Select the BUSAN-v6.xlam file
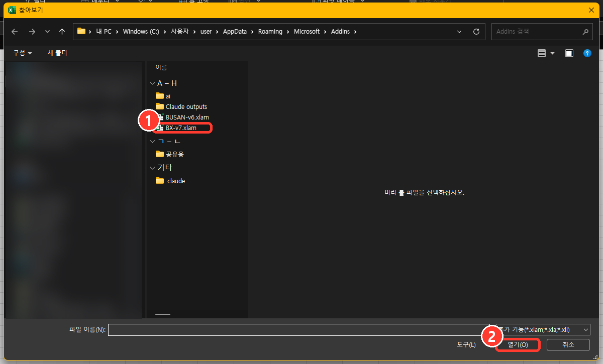Viewport: 603px width, 364px height. [x=182, y=117]
